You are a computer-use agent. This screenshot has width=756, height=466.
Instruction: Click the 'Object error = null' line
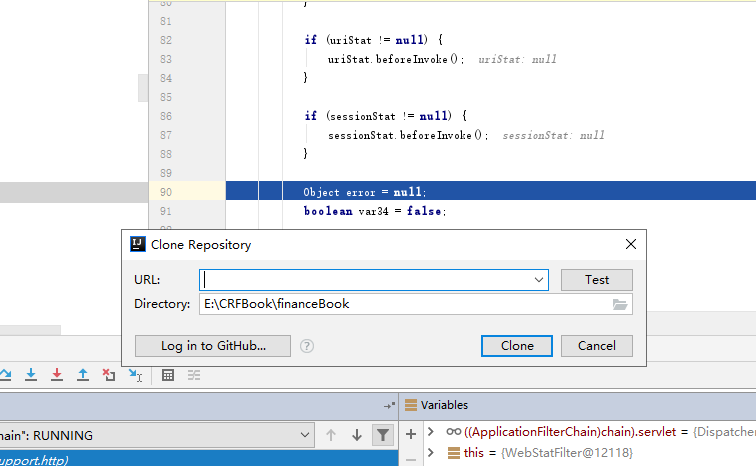click(x=365, y=192)
